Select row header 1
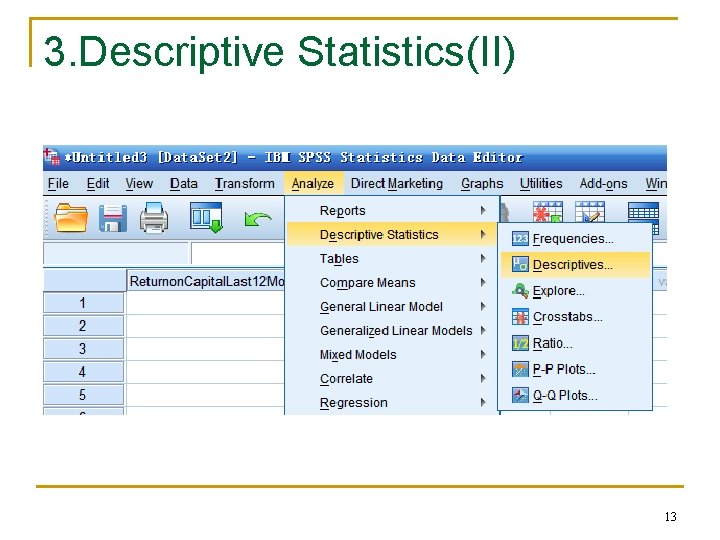The height and width of the screenshot is (540, 720). [x=83, y=303]
